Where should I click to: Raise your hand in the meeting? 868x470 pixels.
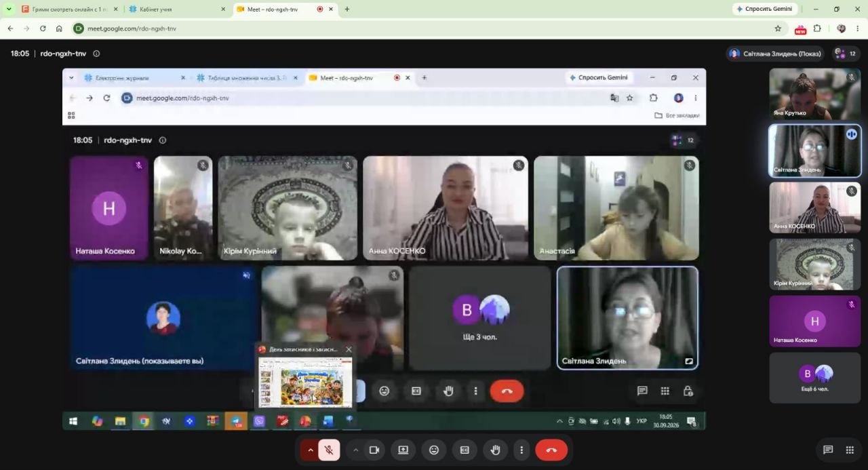pyautogui.click(x=495, y=450)
